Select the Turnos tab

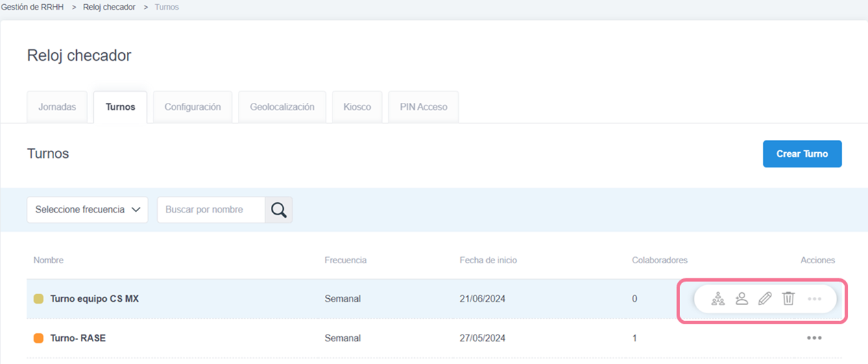point(120,107)
